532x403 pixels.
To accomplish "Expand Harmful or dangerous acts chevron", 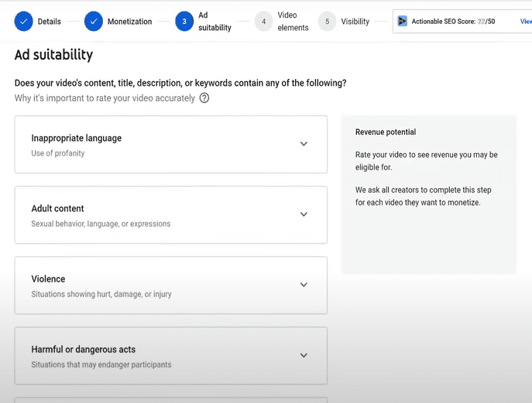I will click(304, 355).
